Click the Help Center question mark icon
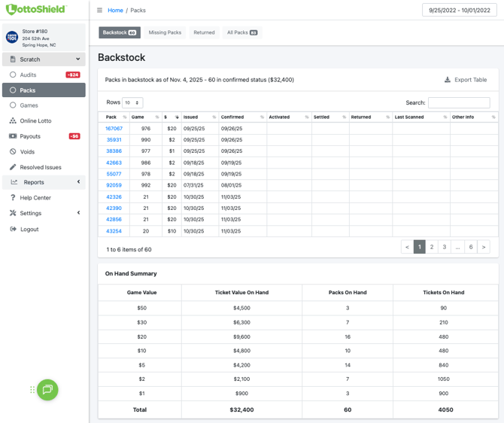 (13, 197)
